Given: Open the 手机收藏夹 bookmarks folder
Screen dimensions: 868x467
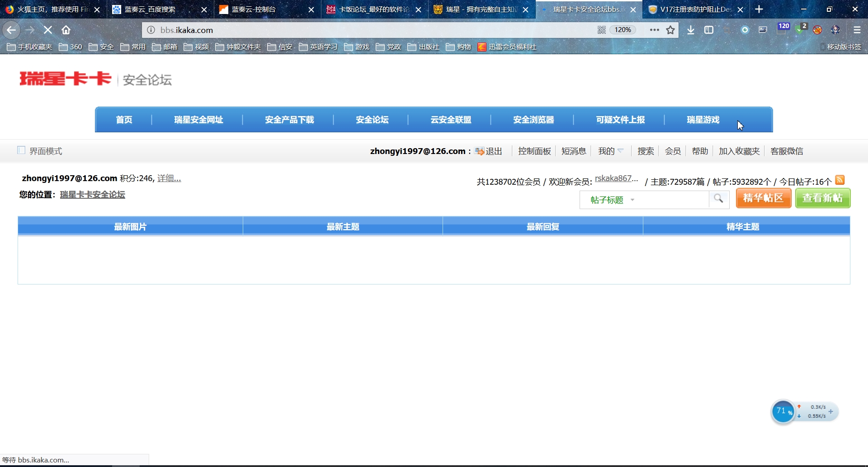Looking at the screenshot, I should pos(29,47).
